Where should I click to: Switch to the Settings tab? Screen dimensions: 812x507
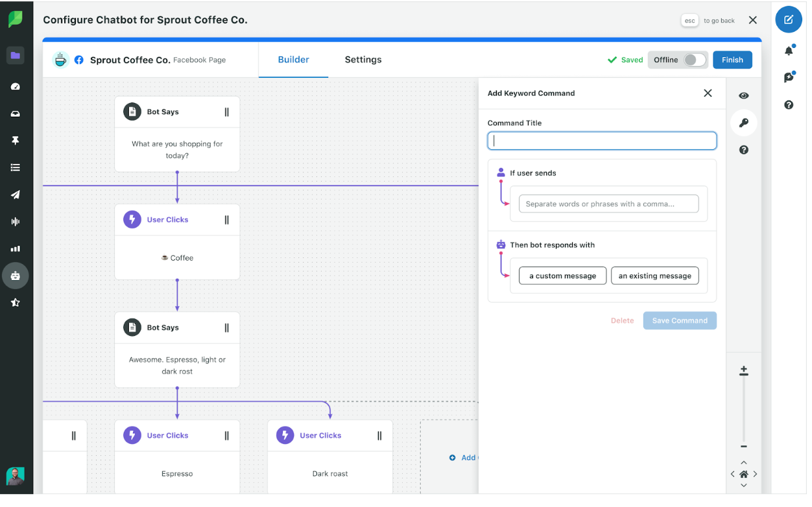363,60
